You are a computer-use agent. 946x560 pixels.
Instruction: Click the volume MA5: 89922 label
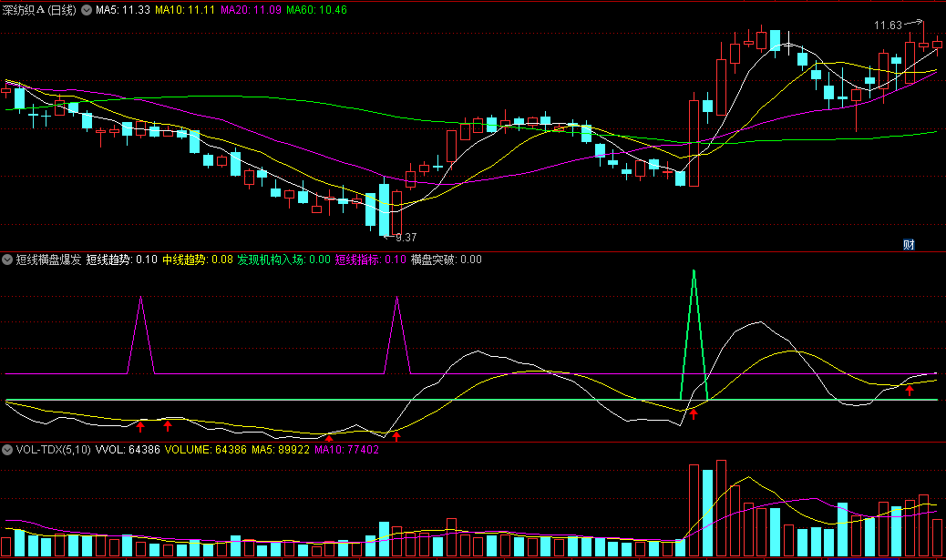click(x=281, y=450)
